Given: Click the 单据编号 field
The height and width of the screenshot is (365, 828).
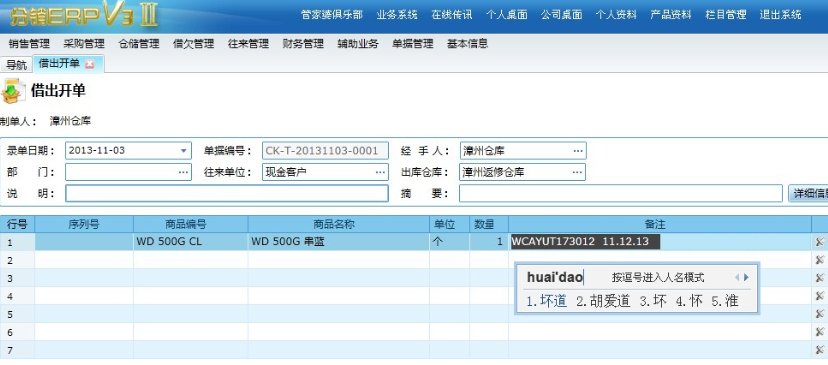Looking at the screenshot, I should click(x=325, y=151).
